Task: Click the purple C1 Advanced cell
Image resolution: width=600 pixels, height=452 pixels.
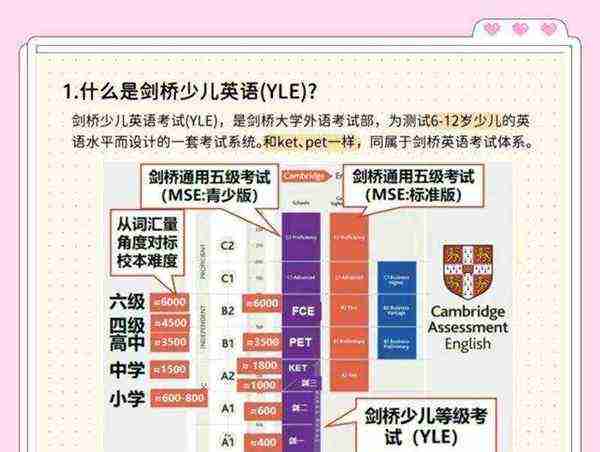Action: [x=301, y=277]
